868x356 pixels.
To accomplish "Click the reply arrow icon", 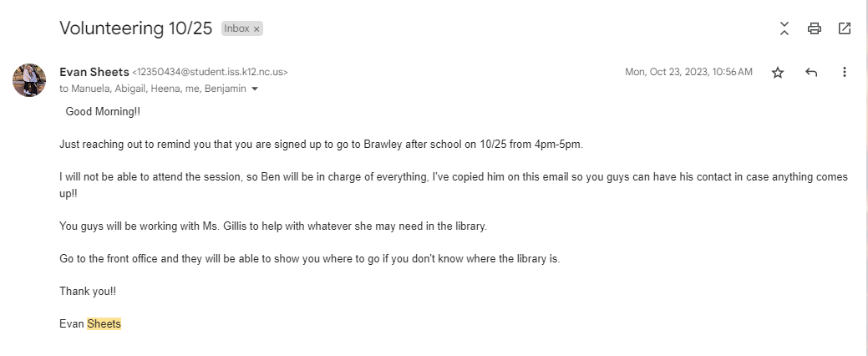I will 811,73.
